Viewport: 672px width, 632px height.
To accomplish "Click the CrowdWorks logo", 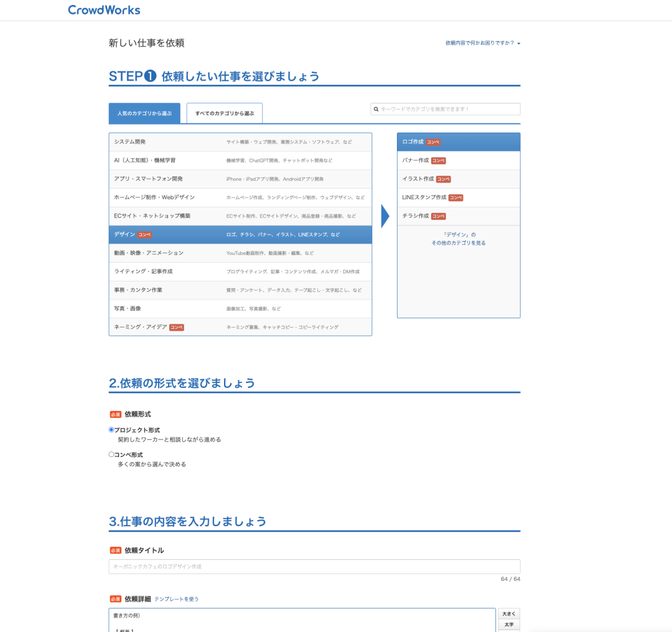I will pyautogui.click(x=103, y=10).
